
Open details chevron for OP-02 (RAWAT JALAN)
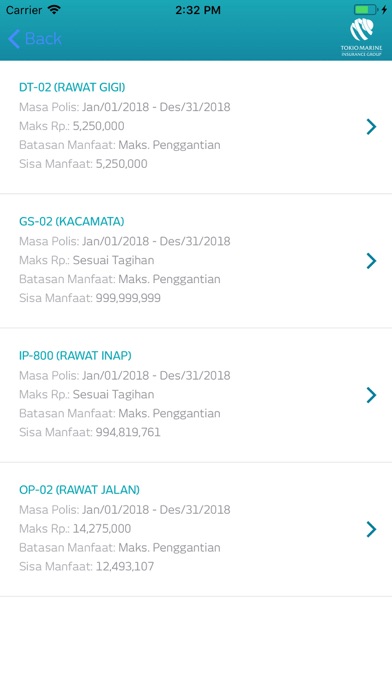(x=371, y=529)
